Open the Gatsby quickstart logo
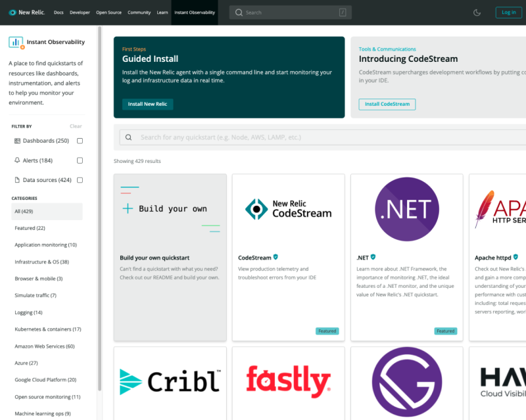 click(406, 382)
